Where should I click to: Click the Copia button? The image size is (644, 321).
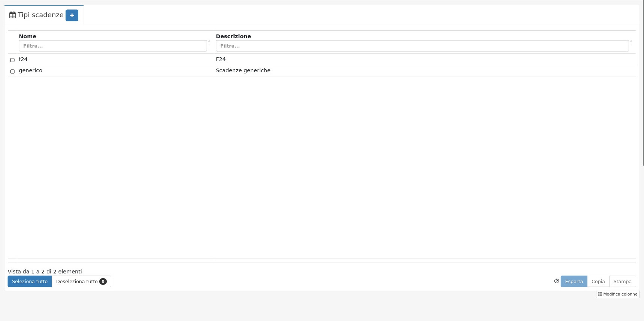[598, 281]
